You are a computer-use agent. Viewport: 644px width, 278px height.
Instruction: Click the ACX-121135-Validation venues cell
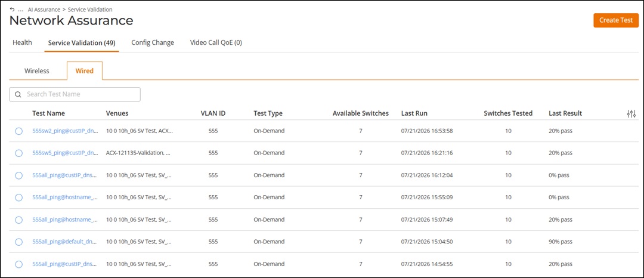tap(138, 153)
